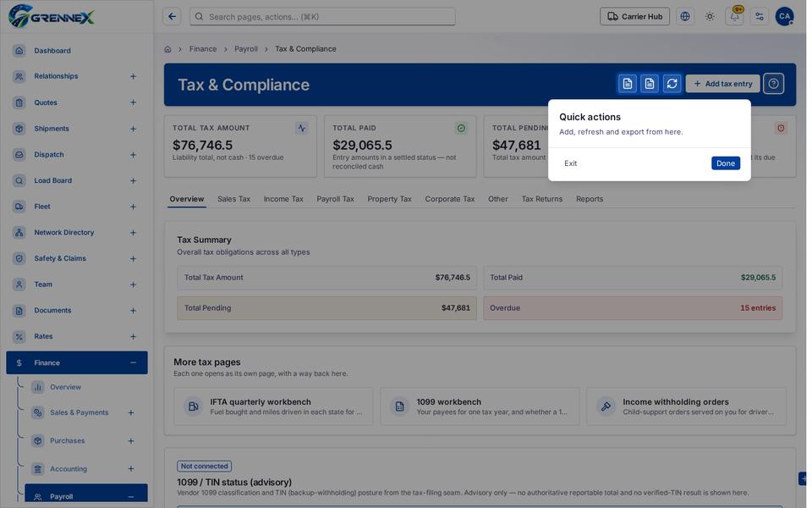
Task: Click the Dashboard sidebar icon
Action: [x=19, y=50]
